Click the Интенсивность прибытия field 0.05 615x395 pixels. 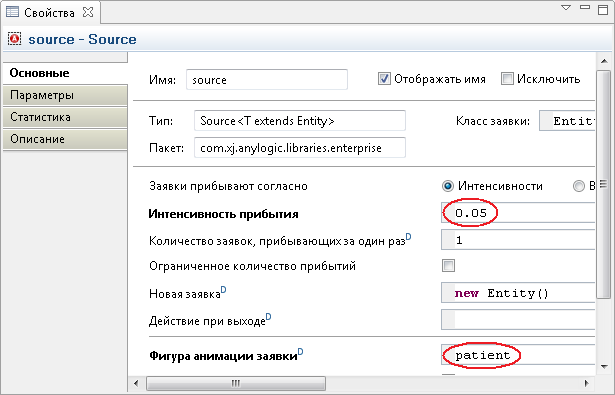518,213
